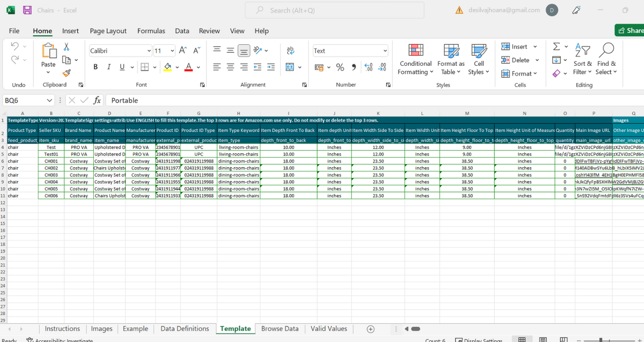Go to the Browse Data sheet tab
Image resolution: width=644 pixels, height=342 pixels.
(280, 329)
